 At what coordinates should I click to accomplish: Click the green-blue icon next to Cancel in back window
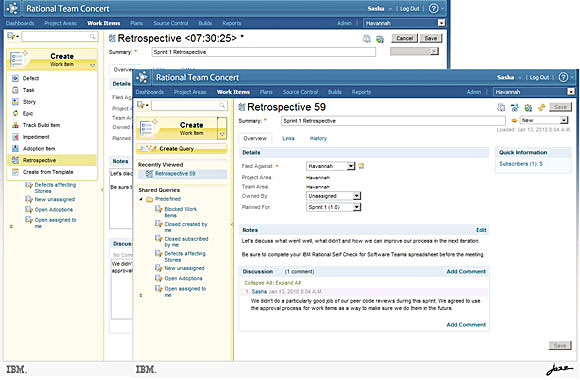click(x=380, y=39)
